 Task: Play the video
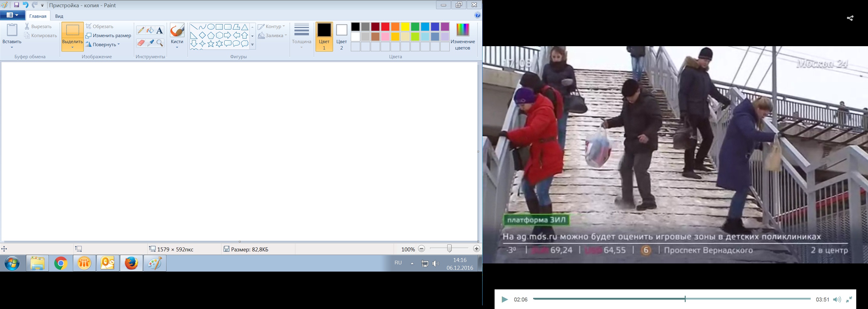[505, 300]
